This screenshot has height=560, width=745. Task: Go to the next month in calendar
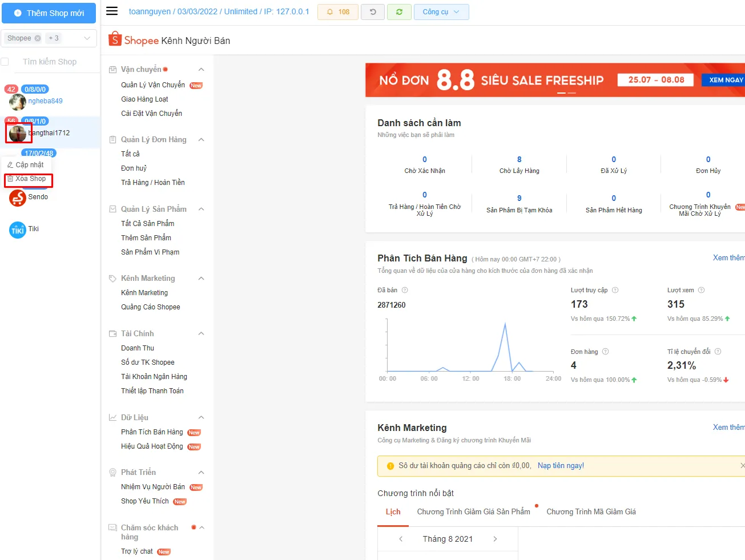(x=495, y=539)
